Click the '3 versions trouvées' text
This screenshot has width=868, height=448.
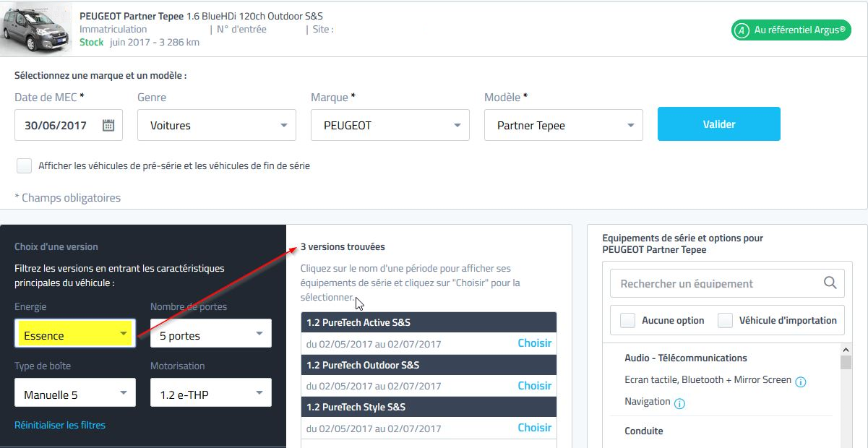(343, 246)
